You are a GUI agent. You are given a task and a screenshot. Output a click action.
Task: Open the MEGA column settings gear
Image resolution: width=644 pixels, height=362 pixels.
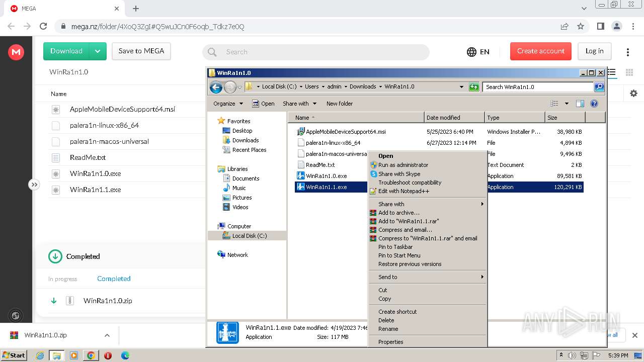pos(633,94)
